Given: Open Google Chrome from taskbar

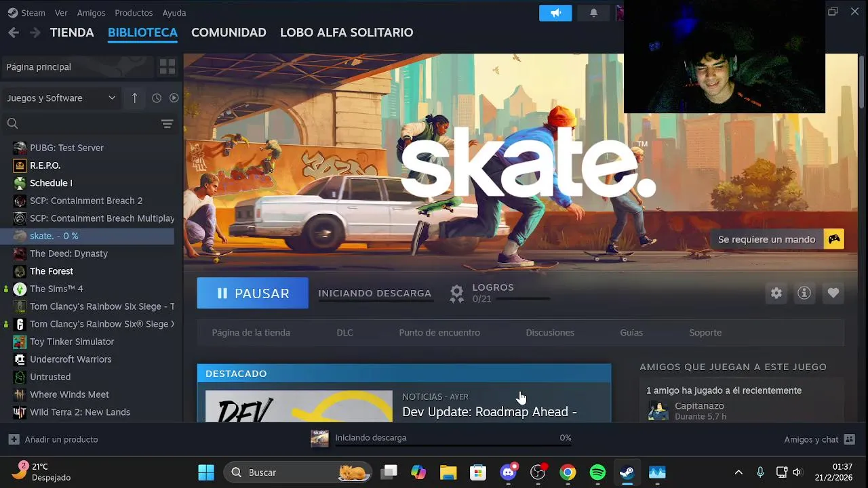Looking at the screenshot, I should (568, 472).
